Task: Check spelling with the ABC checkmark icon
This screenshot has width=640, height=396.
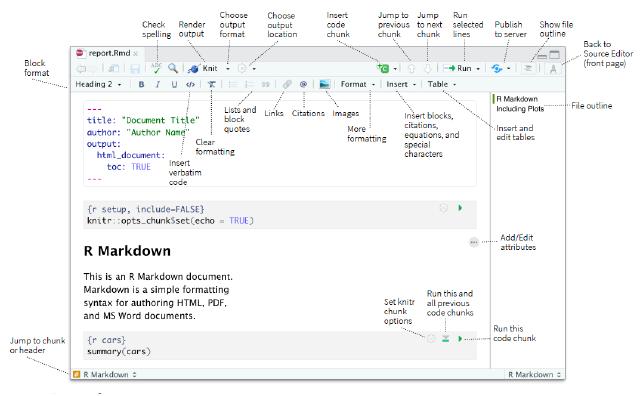Action: click(156, 68)
